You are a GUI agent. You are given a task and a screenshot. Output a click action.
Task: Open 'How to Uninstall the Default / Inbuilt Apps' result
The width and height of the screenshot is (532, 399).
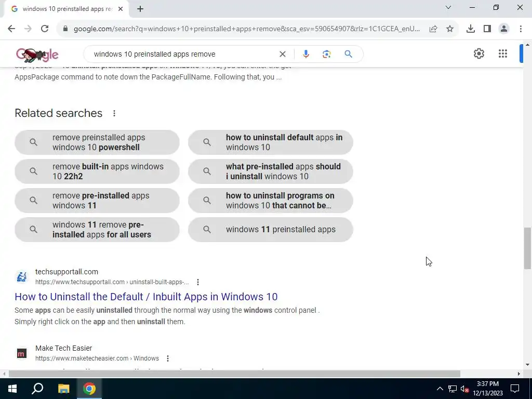point(146,297)
